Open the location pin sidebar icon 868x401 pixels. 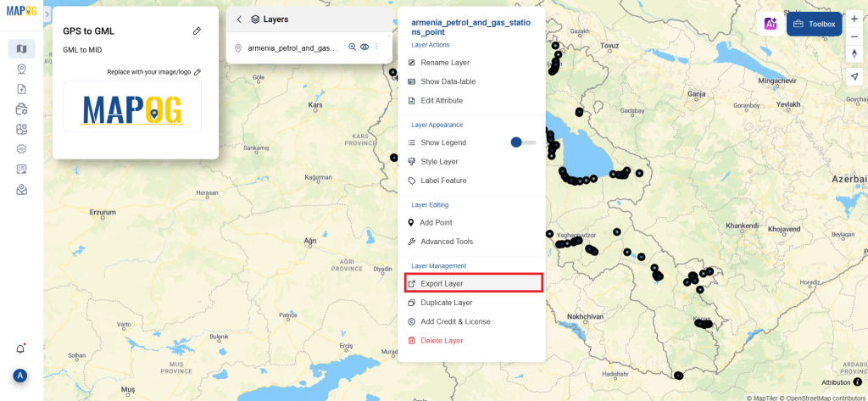tap(21, 70)
